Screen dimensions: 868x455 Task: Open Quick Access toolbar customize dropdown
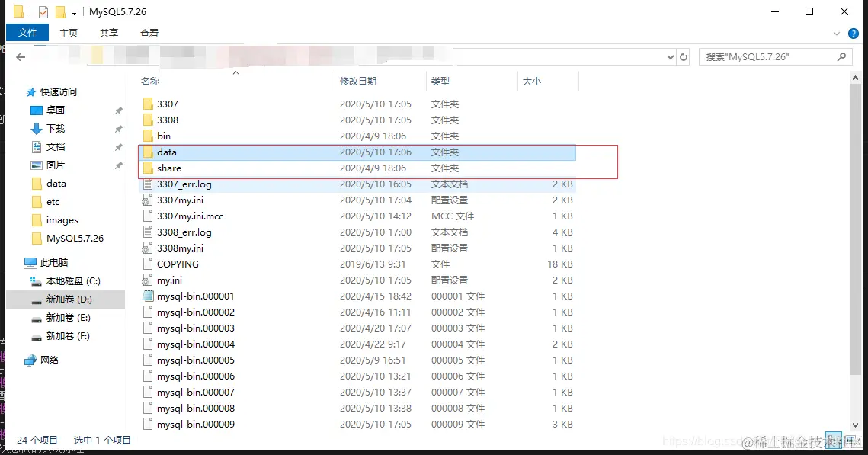point(74,12)
